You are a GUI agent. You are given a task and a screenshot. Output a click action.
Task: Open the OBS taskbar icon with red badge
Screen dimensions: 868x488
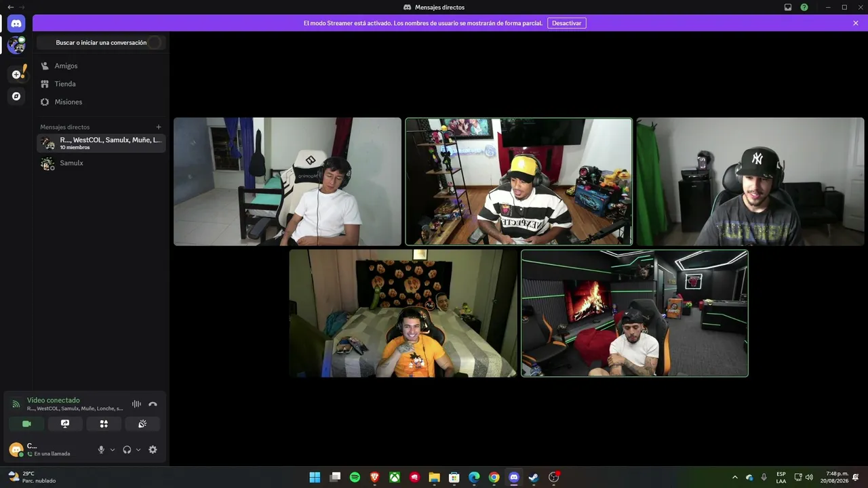[554, 477]
